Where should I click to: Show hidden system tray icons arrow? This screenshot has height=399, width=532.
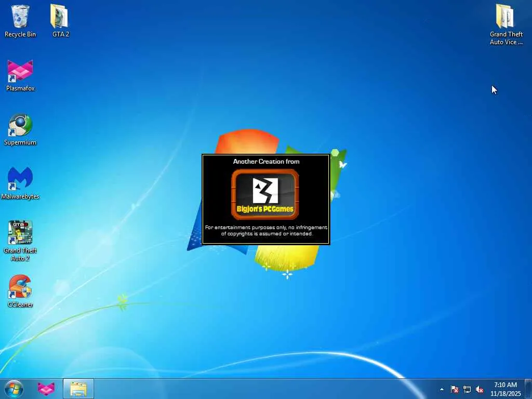[442, 389]
